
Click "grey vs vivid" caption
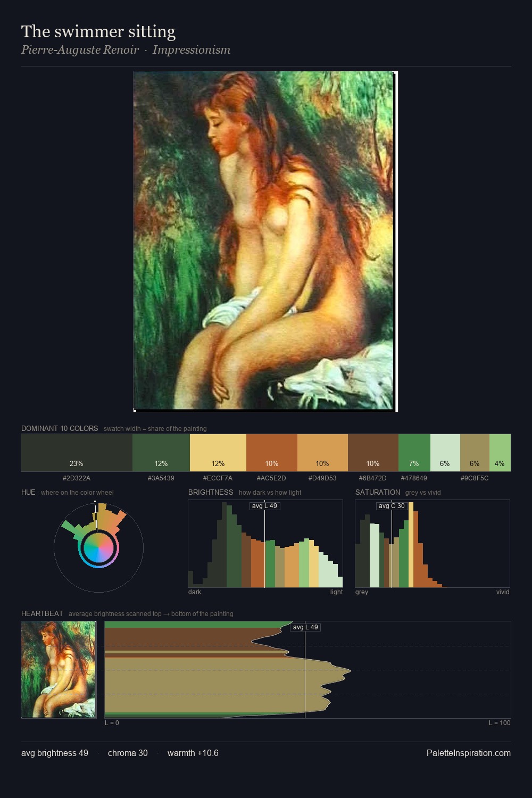point(423,493)
